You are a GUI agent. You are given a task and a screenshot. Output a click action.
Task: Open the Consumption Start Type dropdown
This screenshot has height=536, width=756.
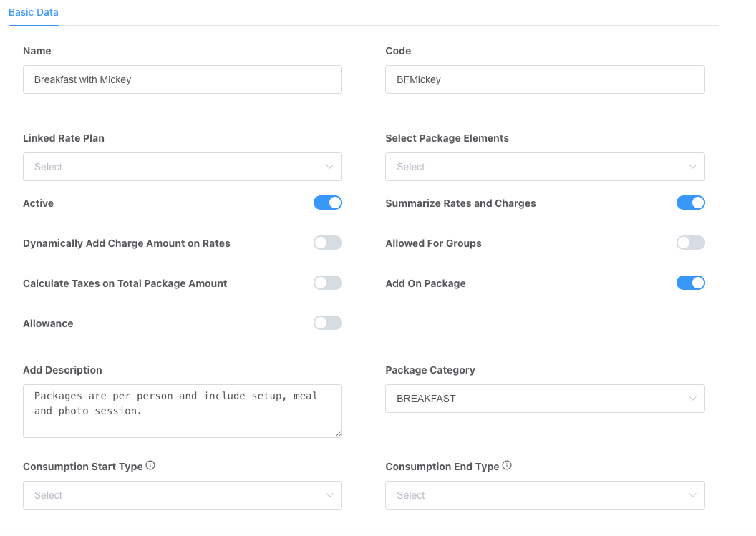pos(182,495)
